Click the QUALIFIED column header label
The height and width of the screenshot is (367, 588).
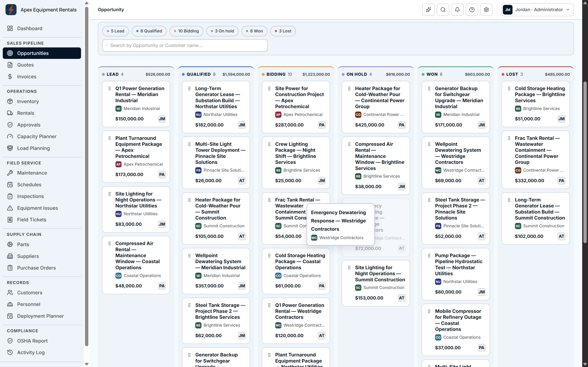(x=198, y=74)
